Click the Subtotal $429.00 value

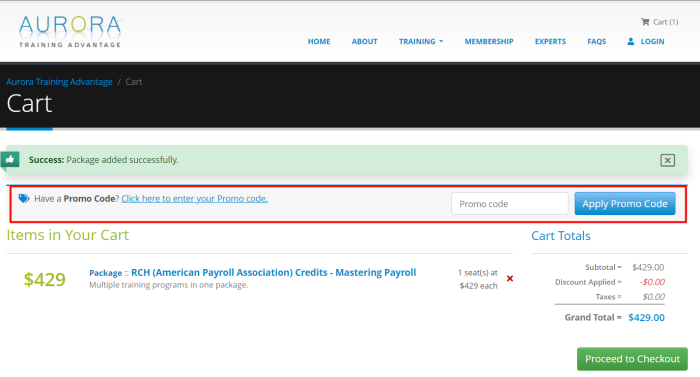(648, 267)
